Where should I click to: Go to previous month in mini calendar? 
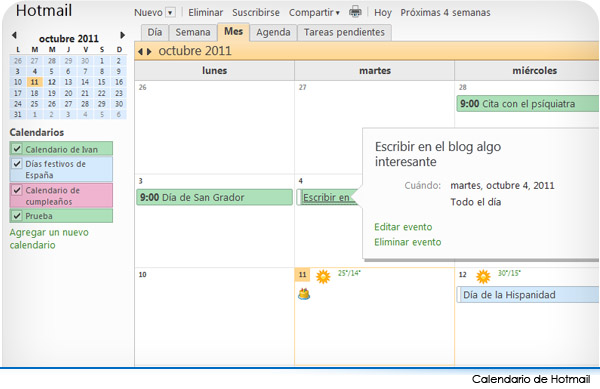(14, 35)
